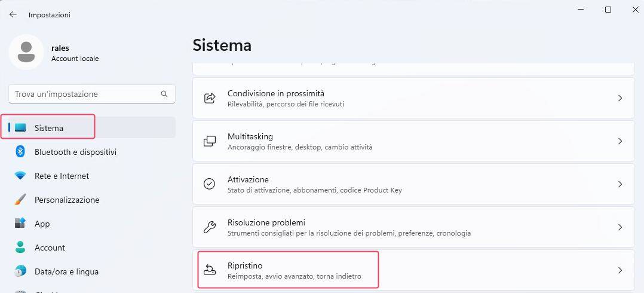Viewport: 644px width, 293px height.
Task: Go to App settings section
Action: (x=42, y=224)
